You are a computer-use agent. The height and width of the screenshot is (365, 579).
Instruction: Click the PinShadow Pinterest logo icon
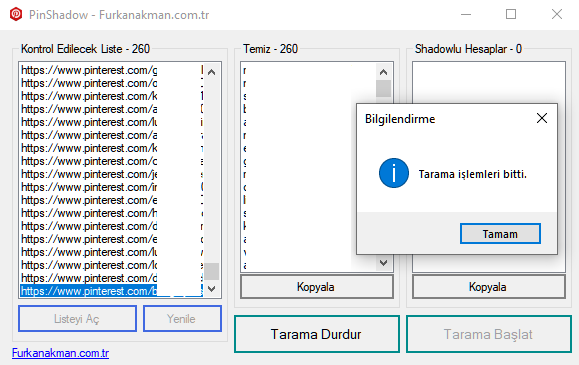16,14
